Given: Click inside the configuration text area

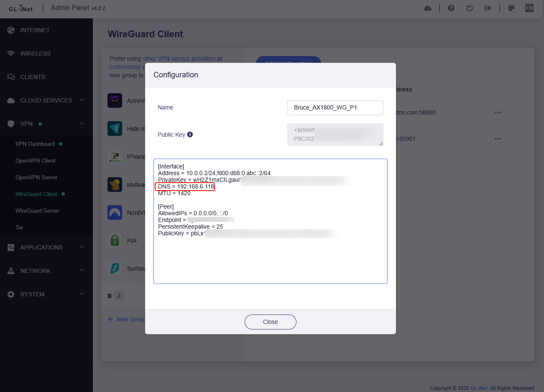Looking at the screenshot, I should (270, 259).
